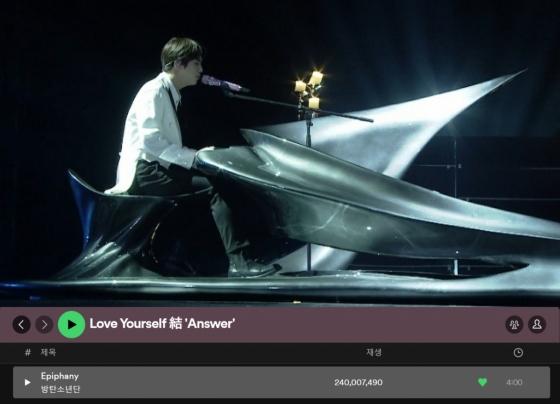
Task: Click the # column header
Action: tap(28, 353)
